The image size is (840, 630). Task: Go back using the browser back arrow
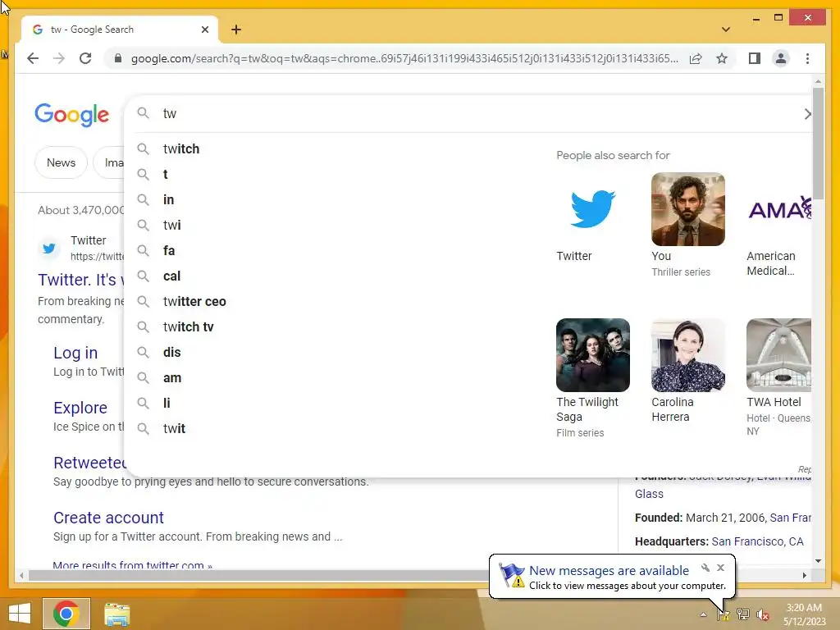click(33, 58)
